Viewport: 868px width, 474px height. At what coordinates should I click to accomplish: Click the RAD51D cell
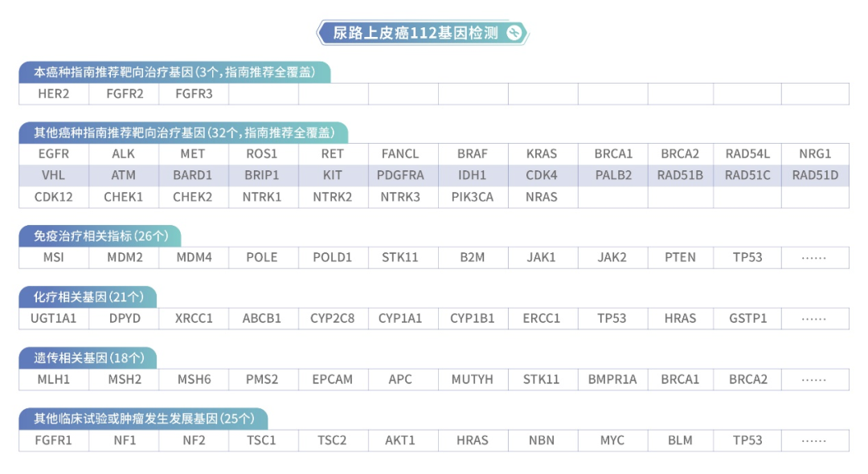pyautogui.click(x=816, y=175)
